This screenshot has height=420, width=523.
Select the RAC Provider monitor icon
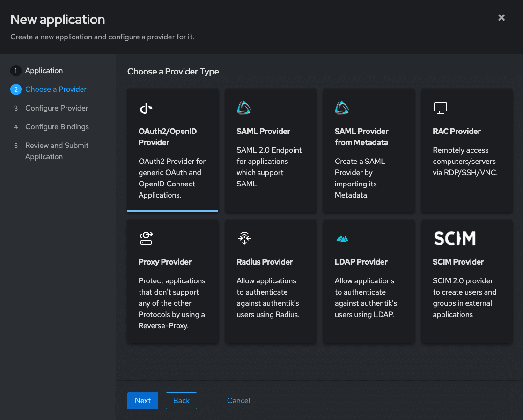(x=440, y=108)
